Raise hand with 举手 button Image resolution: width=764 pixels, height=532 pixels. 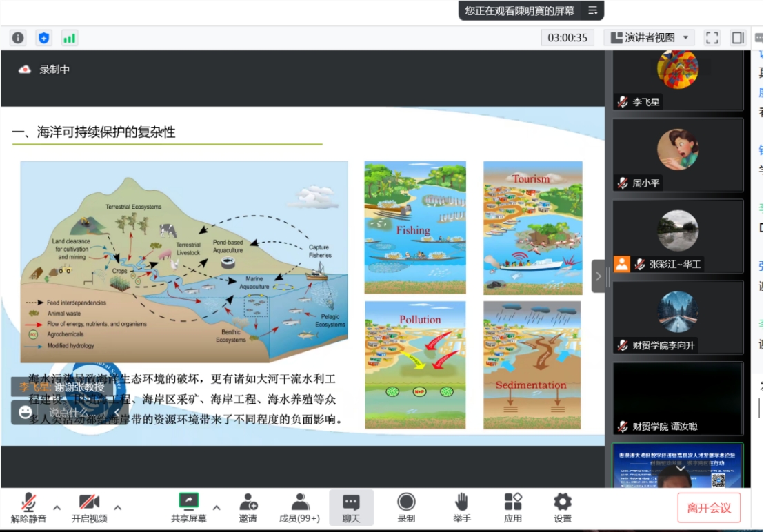(x=461, y=508)
